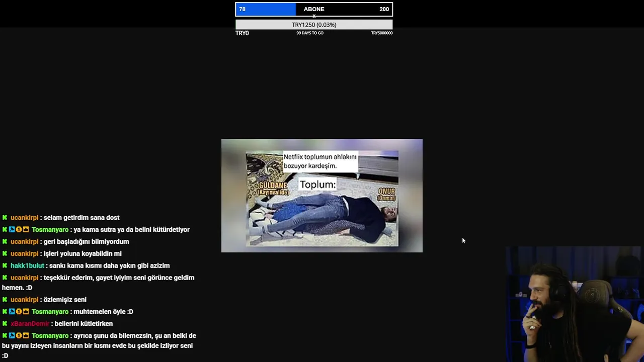Click the message 'özlemişiz seni'

coord(65,300)
